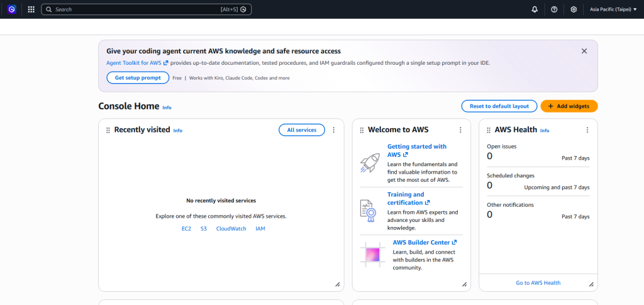Click Get setup prompt button
The width and height of the screenshot is (644, 305).
138,77
